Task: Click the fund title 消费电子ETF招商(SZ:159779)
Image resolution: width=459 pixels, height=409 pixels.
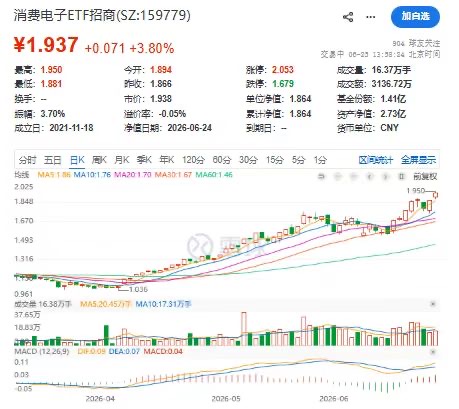Action: [x=102, y=15]
